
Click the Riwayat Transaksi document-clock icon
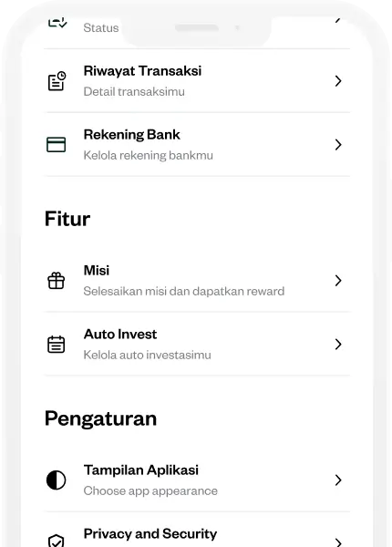(57, 81)
